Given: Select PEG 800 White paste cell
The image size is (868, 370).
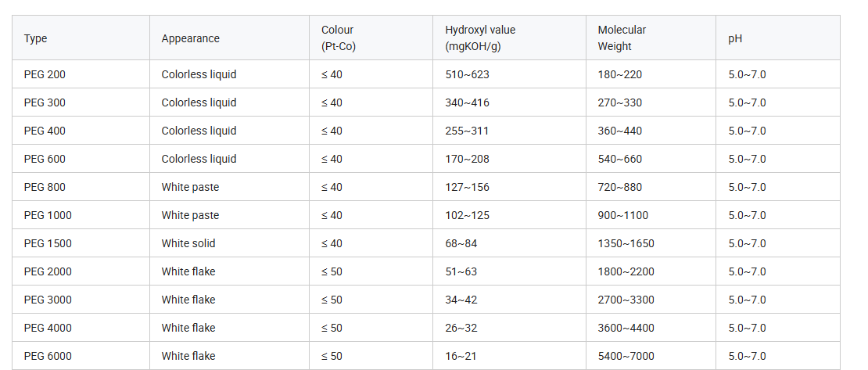Looking at the screenshot, I should [x=190, y=187].
